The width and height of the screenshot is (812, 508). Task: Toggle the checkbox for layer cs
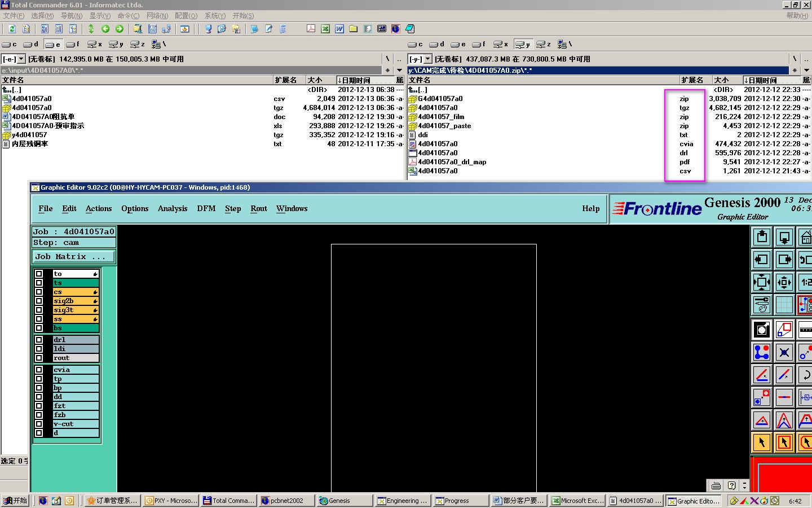pyautogui.click(x=39, y=292)
